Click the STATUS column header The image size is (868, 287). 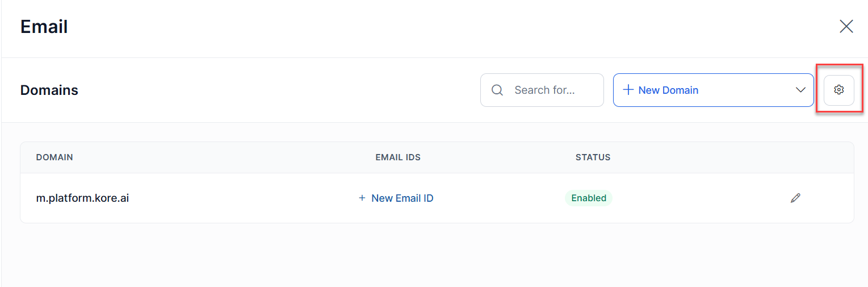coord(593,157)
